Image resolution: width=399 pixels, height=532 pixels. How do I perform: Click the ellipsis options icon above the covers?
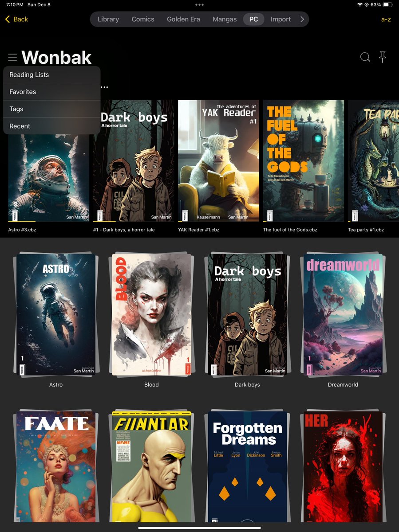(x=105, y=87)
